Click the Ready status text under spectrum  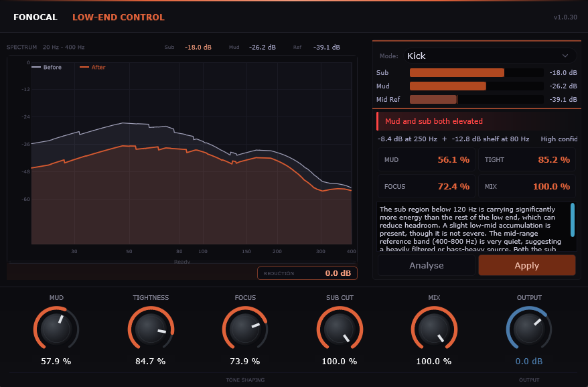point(182,262)
